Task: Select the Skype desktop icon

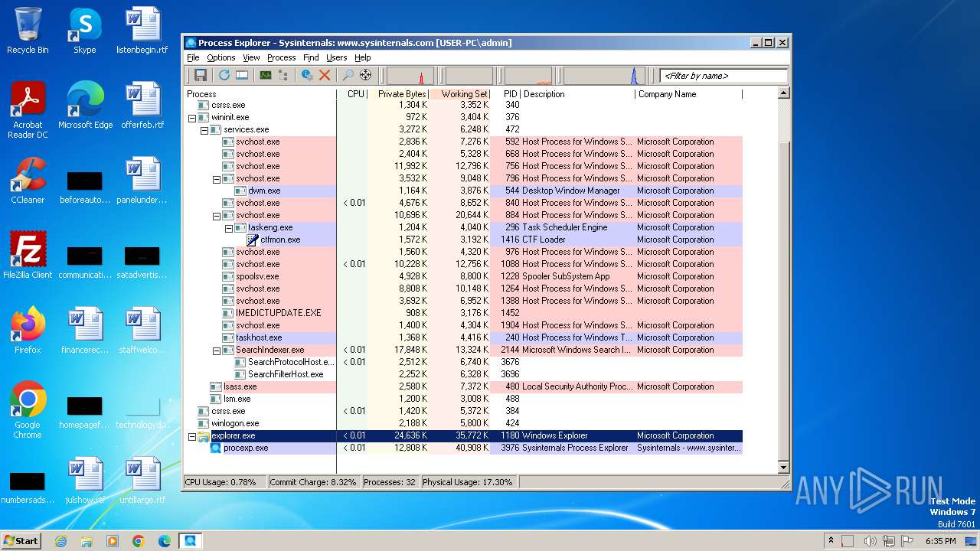Action: 85,31
